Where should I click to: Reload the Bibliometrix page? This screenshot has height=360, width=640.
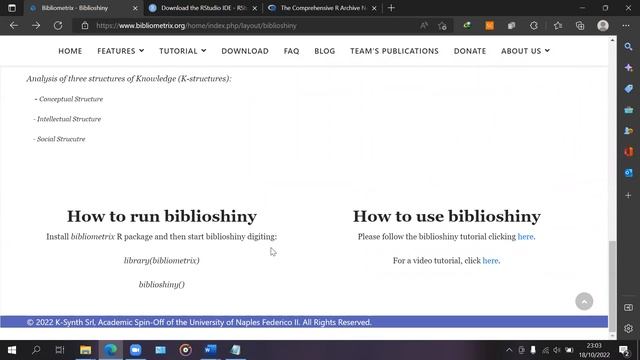[58, 25]
